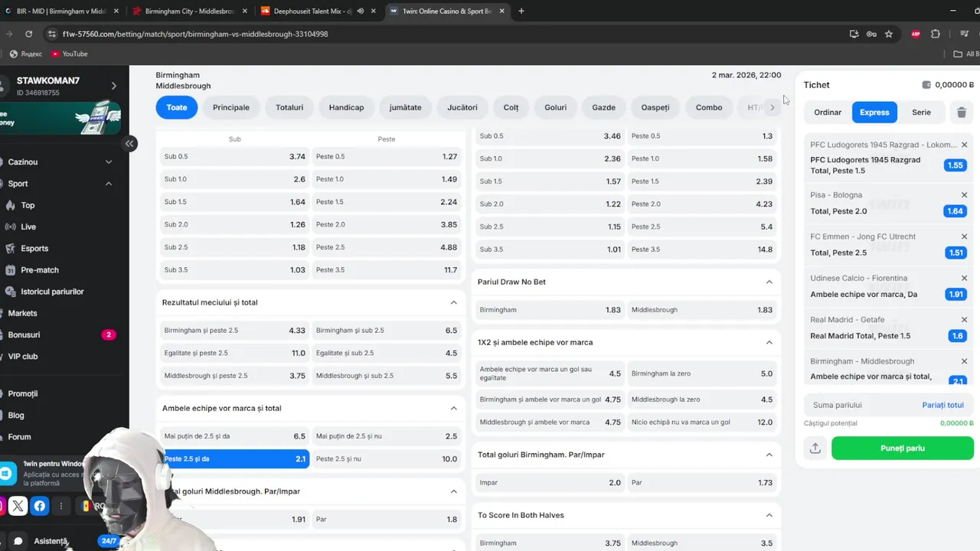Remove Udinese Calcio - Fiorentina selection
The height and width of the screenshot is (551, 980).
(964, 278)
